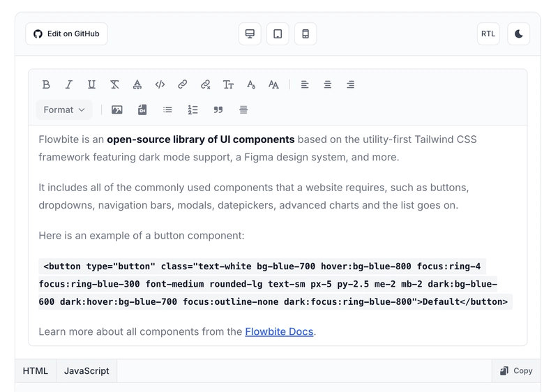
Task: Create a bulleted list
Action: pyautogui.click(x=167, y=110)
